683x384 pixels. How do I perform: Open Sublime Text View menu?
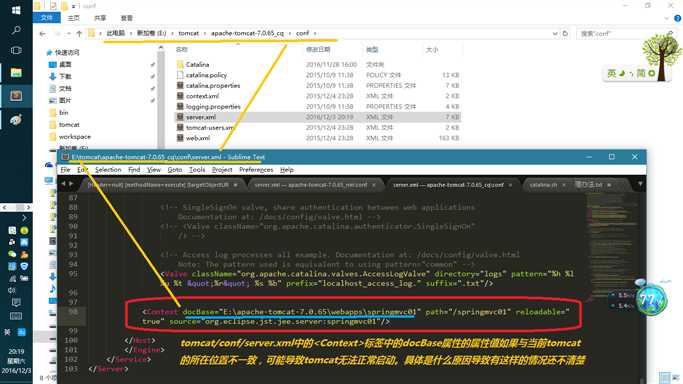pos(154,170)
